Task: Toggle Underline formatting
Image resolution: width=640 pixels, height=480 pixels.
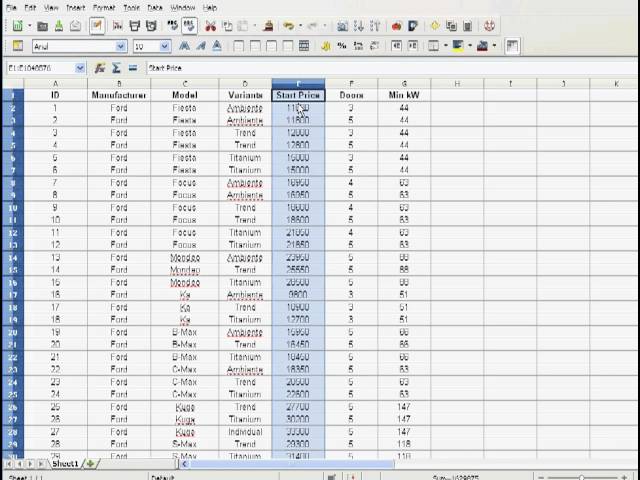Action: 217,46
